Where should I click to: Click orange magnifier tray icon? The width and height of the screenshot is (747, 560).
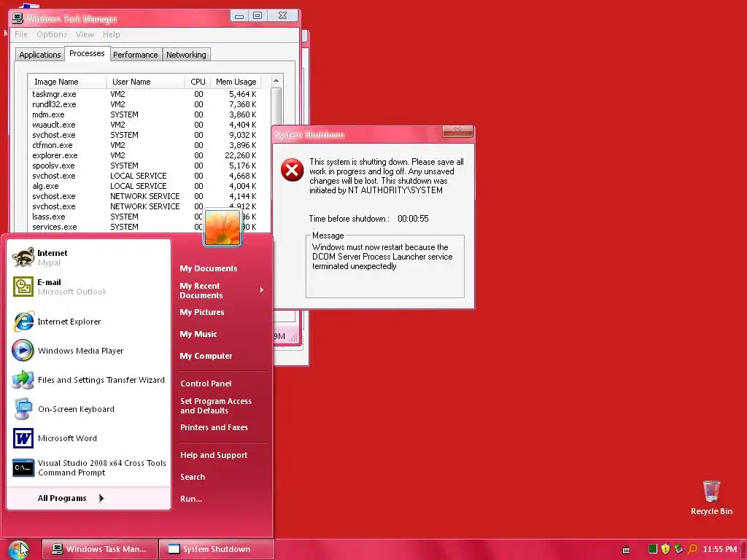(x=692, y=549)
